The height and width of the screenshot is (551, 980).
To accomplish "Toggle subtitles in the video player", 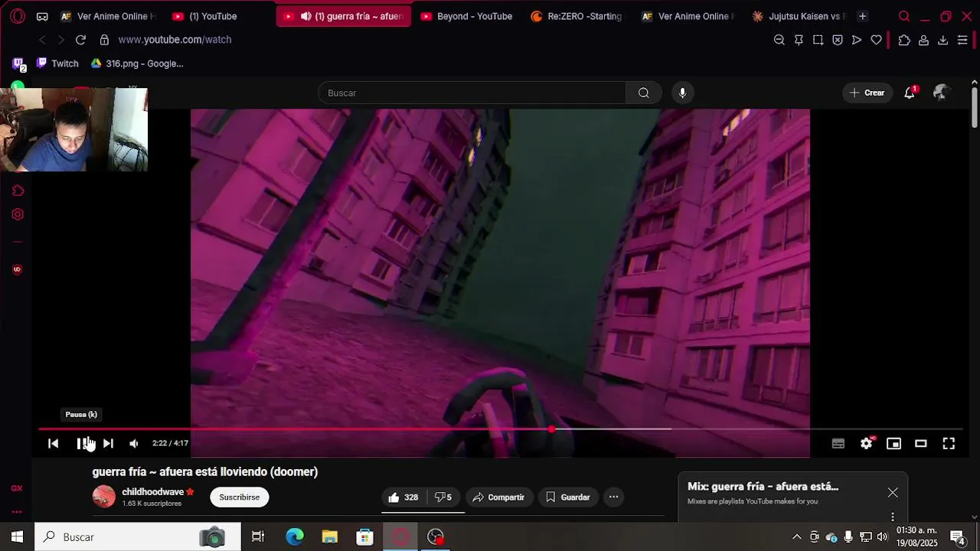I will 838,444.
